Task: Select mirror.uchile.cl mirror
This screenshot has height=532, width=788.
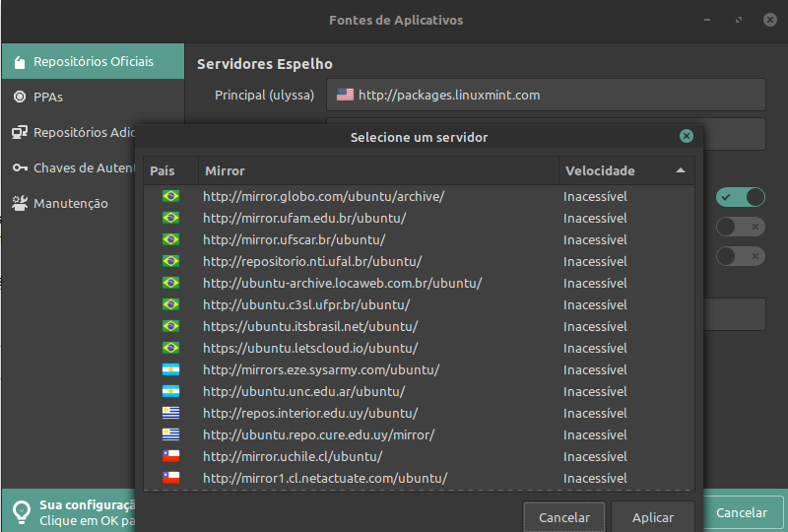Action: [420, 456]
